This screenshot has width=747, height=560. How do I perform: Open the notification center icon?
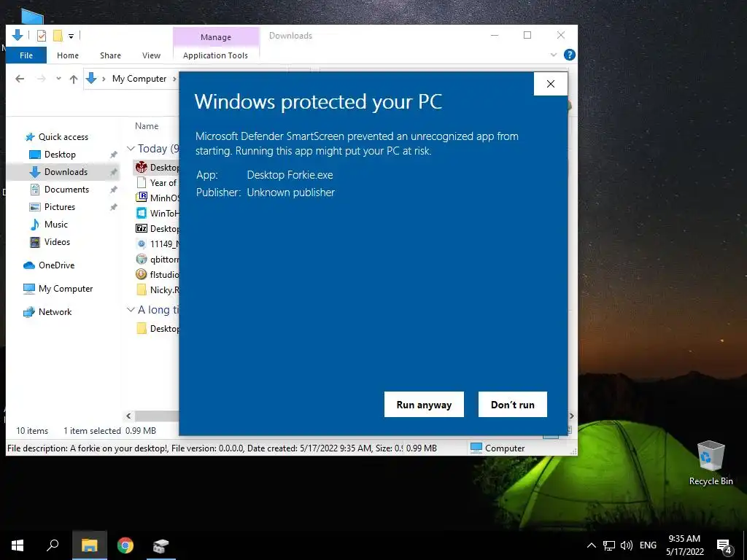[x=724, y=546]
